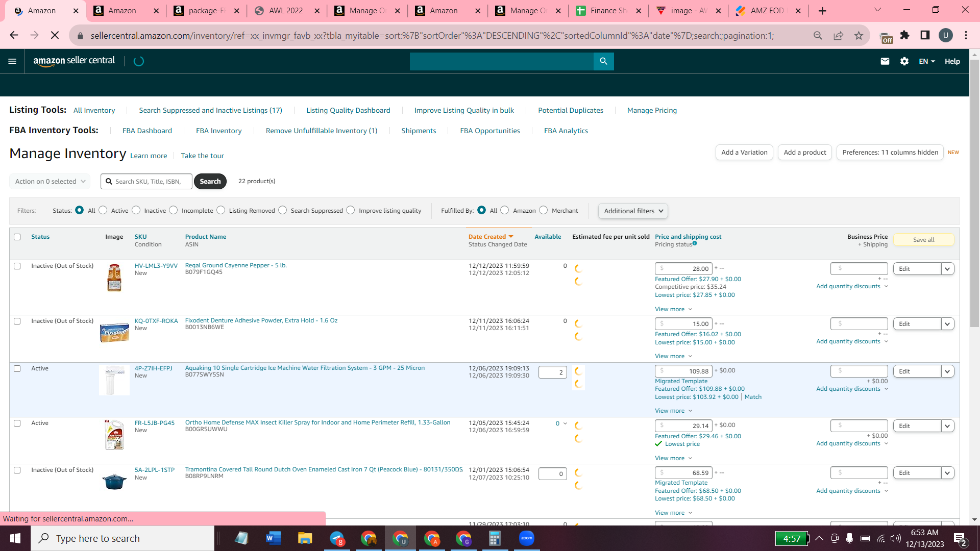Open the Windows Start menu
Viewport: 980px width, 551px height.
tap(15, 538)
